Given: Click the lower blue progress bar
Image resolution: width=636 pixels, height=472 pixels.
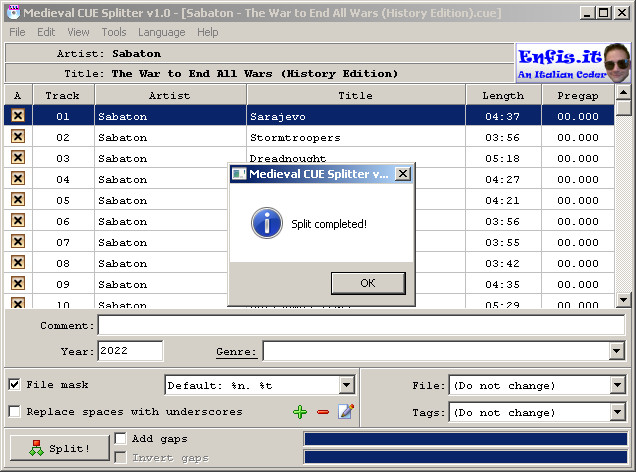Looking at the screenshot, I should click(x=466, y=457).
